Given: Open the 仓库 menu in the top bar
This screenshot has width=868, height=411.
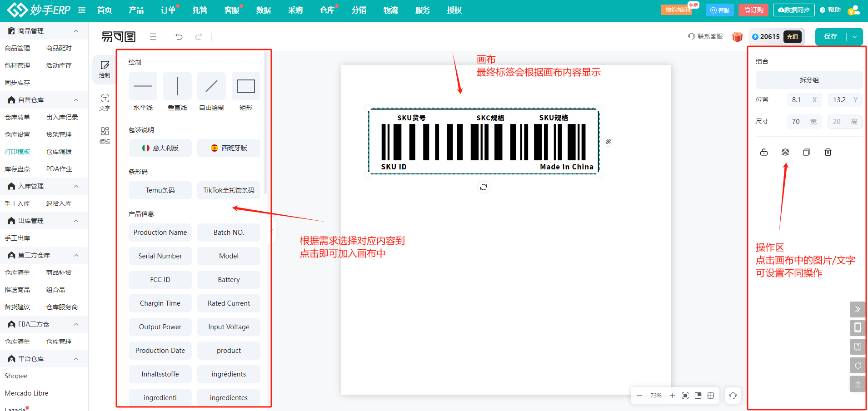Looking at the screenshot, I should (x=327, y=10).
